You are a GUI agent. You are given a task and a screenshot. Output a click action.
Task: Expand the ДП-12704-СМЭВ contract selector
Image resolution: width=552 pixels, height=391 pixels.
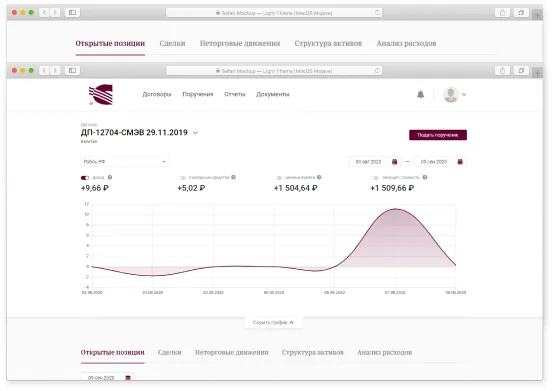tap(195, 133)
